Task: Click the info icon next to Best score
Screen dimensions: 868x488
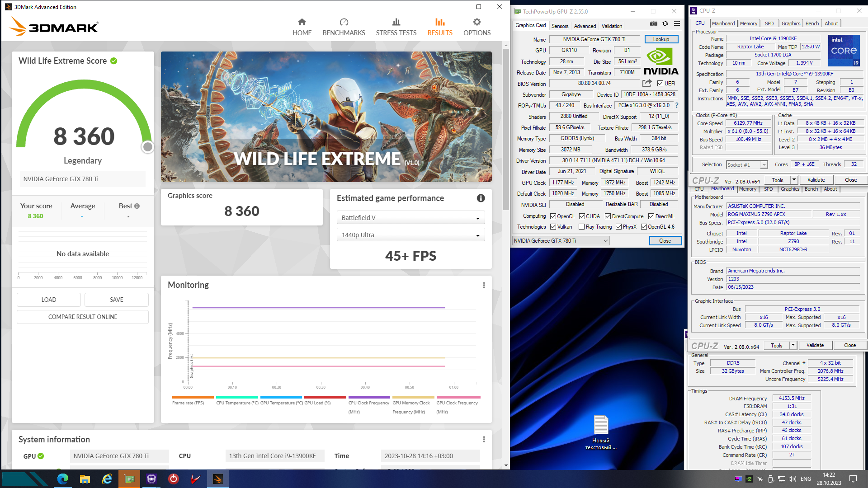Action: pos(137,206)
